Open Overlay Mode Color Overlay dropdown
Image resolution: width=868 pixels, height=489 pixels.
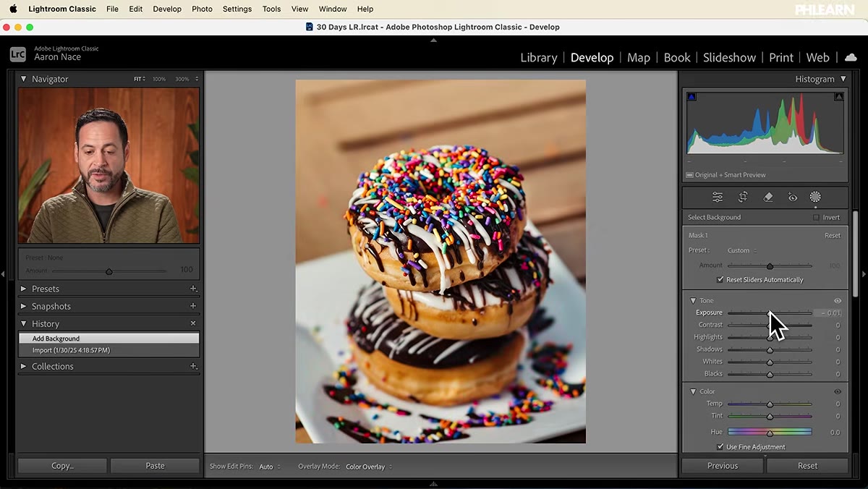point(369,467)
